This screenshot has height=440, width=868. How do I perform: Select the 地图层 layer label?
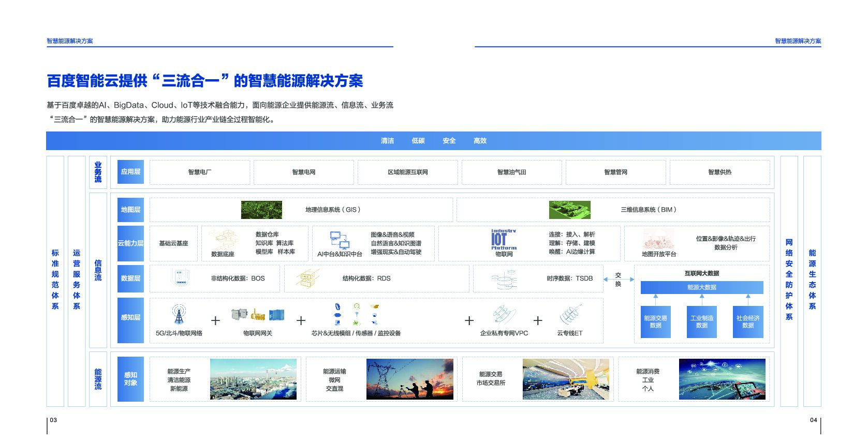pyautogui.click(x=130, y=210)
